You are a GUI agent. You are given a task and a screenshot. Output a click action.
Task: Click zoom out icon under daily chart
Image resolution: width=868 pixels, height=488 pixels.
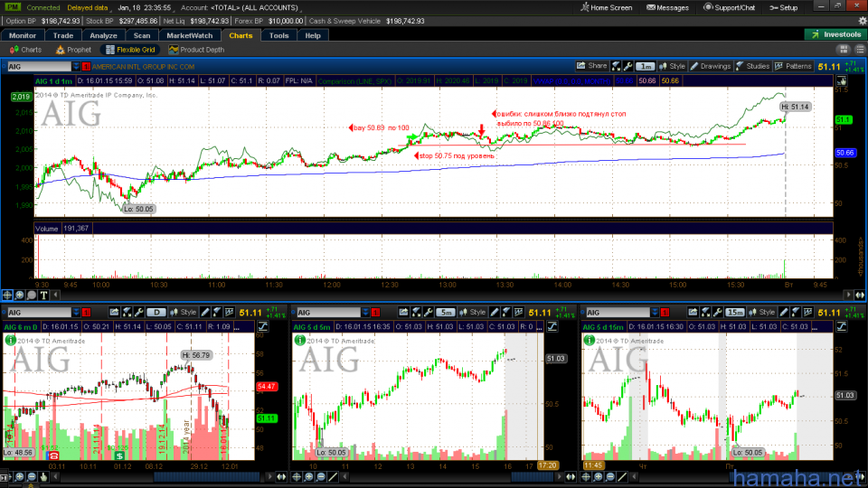tap(32, 477)
